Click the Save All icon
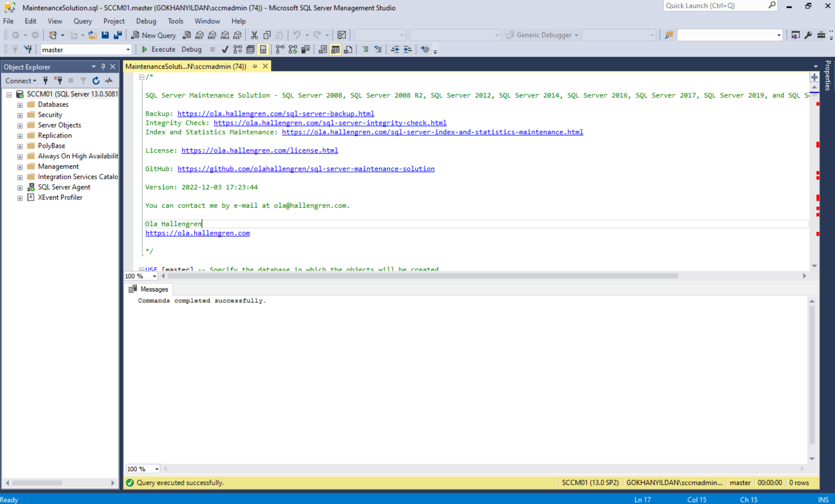This screenshot has height=504, width=835. pyautogui.click(x=118, y=35)
